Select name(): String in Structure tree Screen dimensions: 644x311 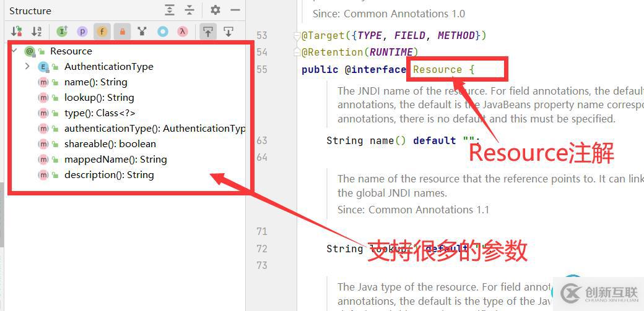(96, 82)
